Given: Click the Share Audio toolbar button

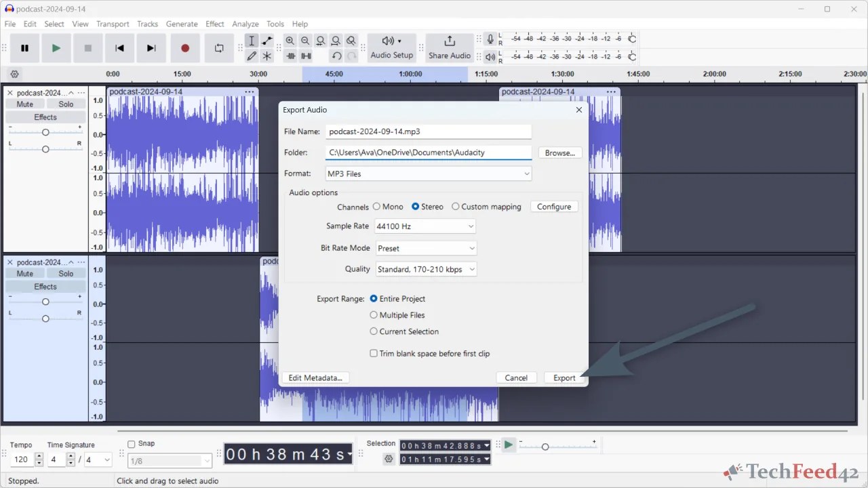Looking at the screenshot, I should 450,48.
